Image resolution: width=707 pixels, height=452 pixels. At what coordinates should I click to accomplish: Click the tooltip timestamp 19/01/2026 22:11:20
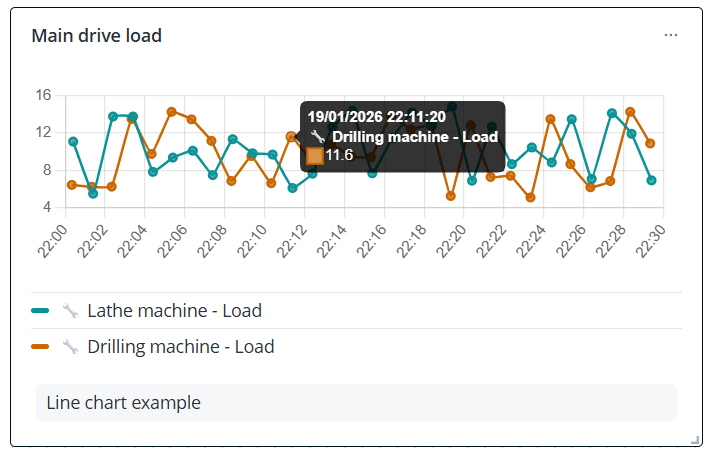(x=376, y=117)
